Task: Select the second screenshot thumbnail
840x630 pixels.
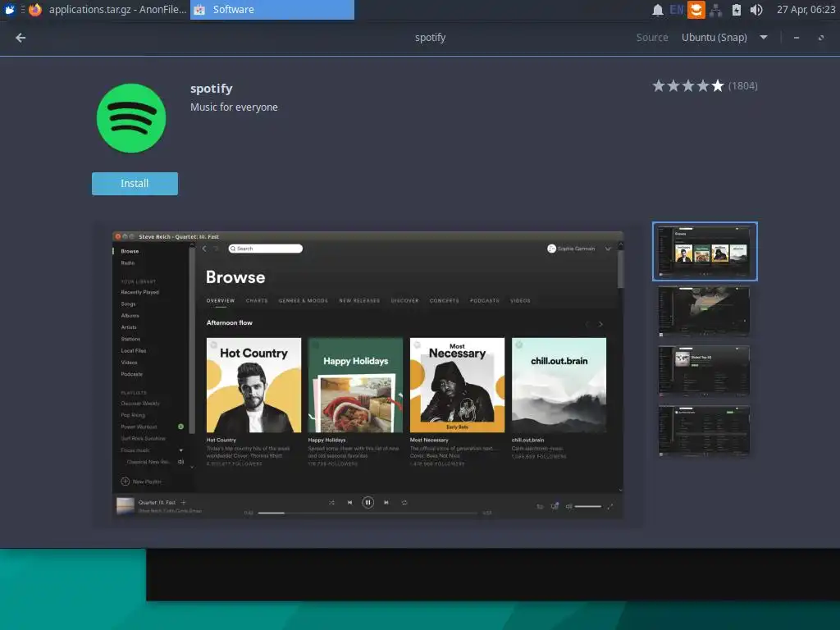Action: [x=703, y=312]
